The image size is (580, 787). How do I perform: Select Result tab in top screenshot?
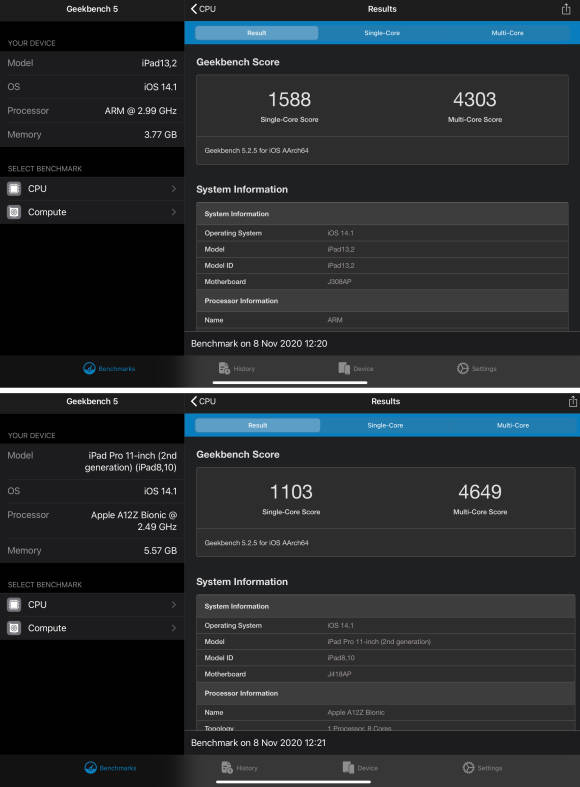[256, 33]
